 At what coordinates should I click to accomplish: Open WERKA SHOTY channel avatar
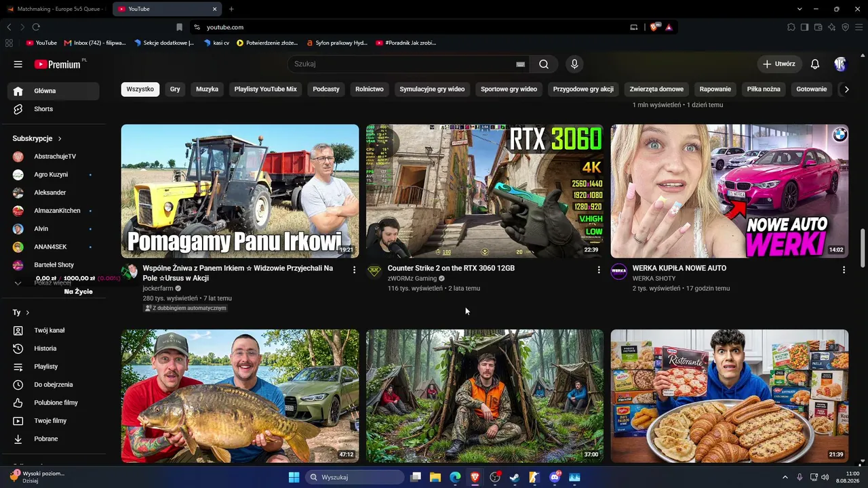point(619,272)
